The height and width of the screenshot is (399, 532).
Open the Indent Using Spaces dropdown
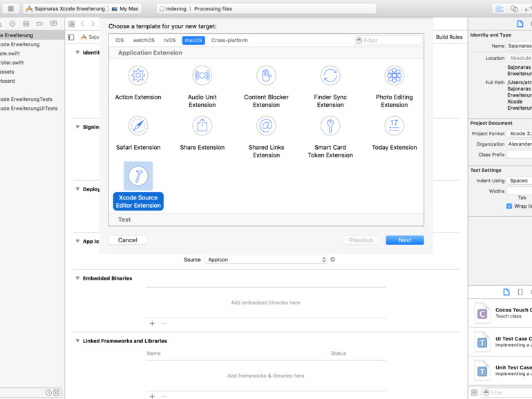[x=519, y=181]
